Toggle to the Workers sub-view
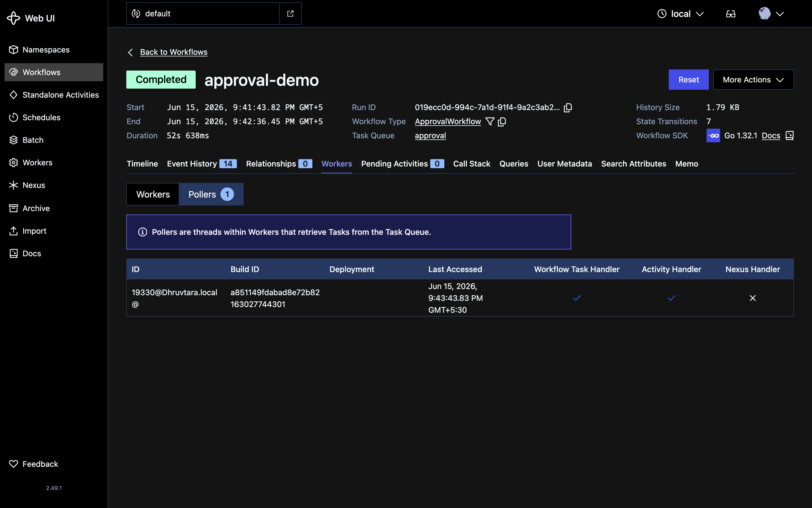This screenshot has height=508, width=812. 153,194
